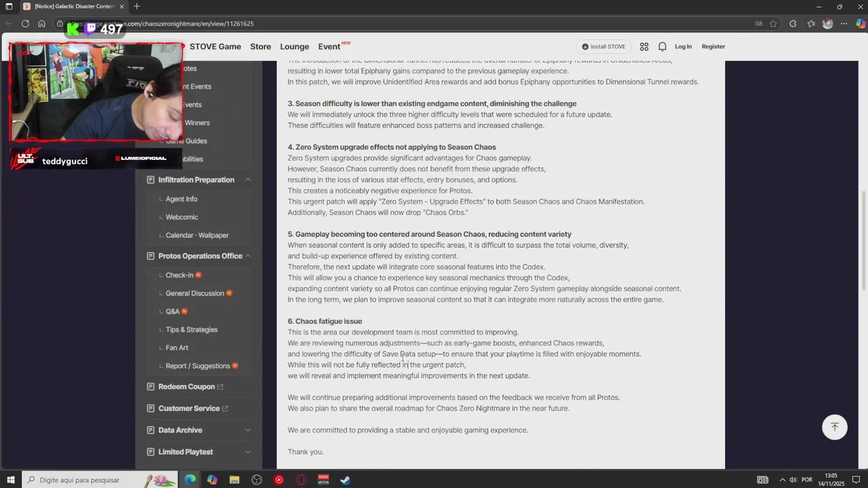Go to the browser home page

[x=41, y=23]
